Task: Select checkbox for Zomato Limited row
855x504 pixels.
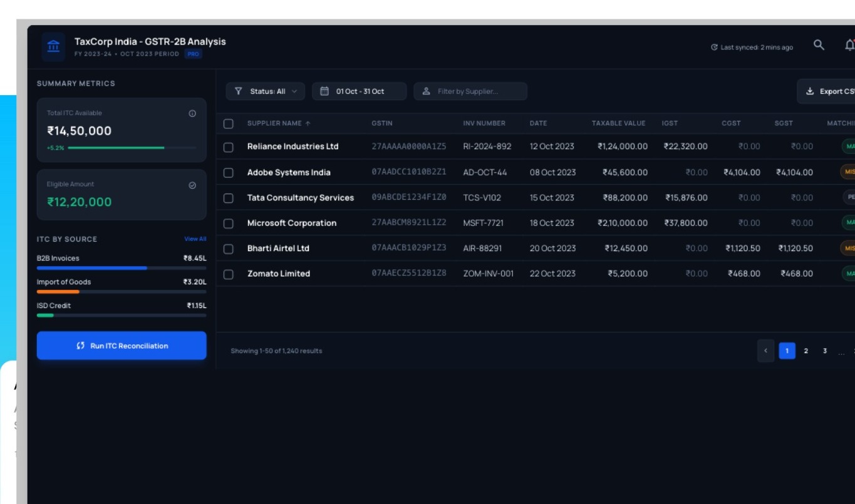Action: click(229, 274)
